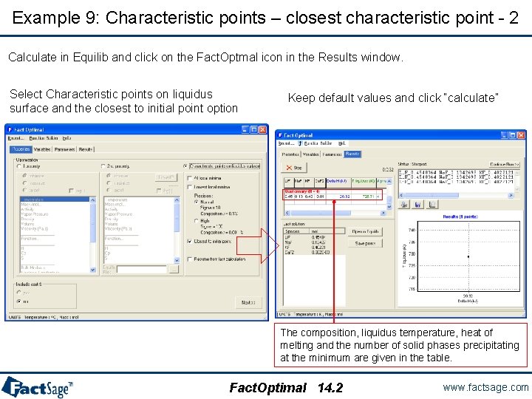The height and width of the screenshot is (399, 532).
Task: Open Function Builder menu in left window
Action: pos(44,138)
